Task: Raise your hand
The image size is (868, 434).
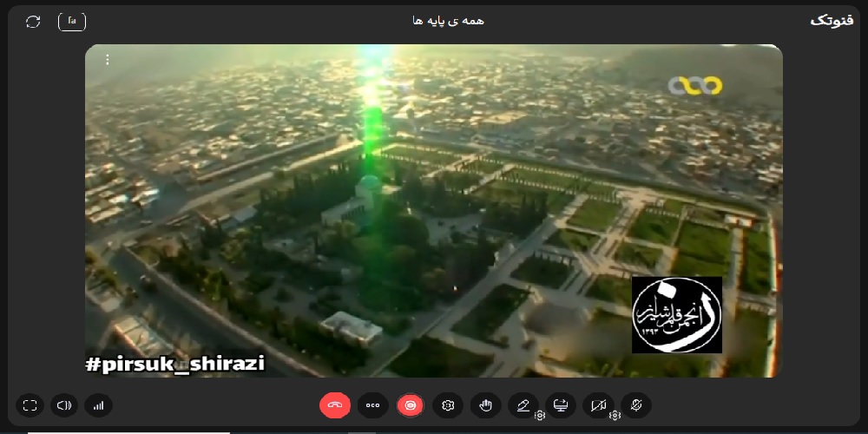Action: tap(485, 405)
